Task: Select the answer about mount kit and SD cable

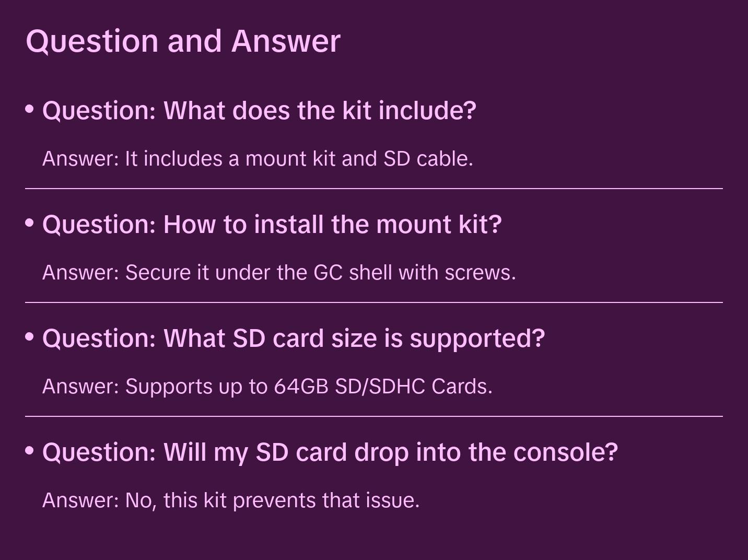Action: (258, 159)
